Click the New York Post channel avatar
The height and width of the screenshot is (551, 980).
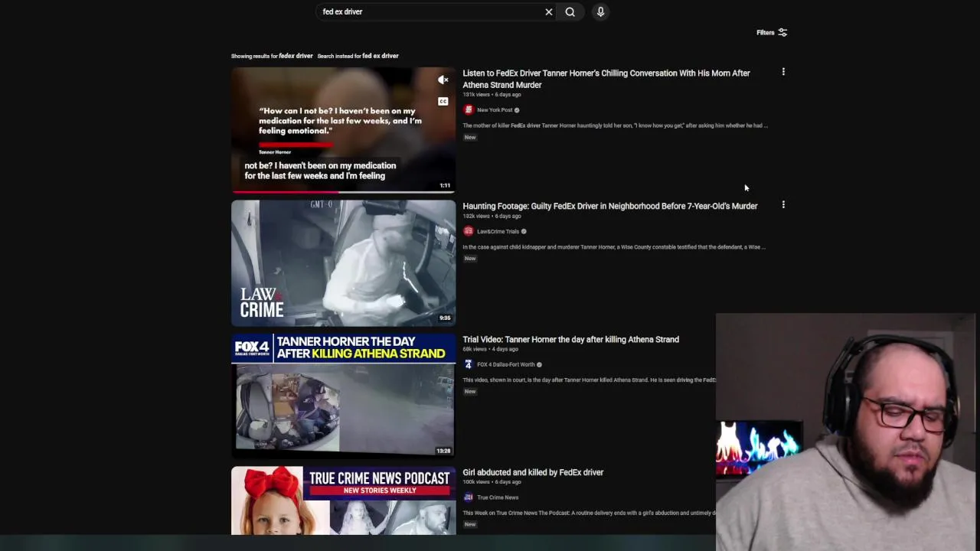click(x=469, y=110)
